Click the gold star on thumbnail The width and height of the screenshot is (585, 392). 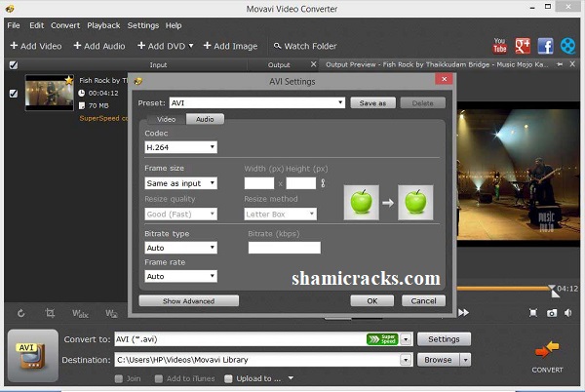coord(68,80)
